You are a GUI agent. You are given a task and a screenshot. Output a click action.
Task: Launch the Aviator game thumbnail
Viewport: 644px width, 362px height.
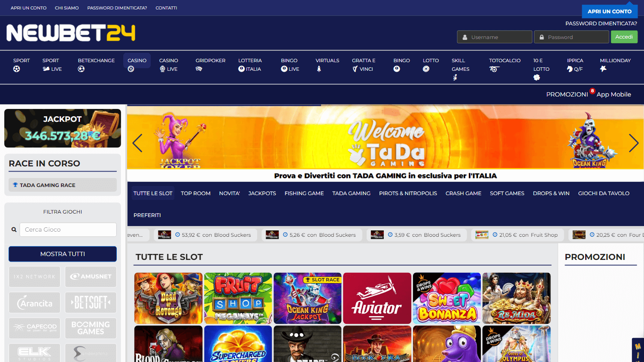pos(377,299)
